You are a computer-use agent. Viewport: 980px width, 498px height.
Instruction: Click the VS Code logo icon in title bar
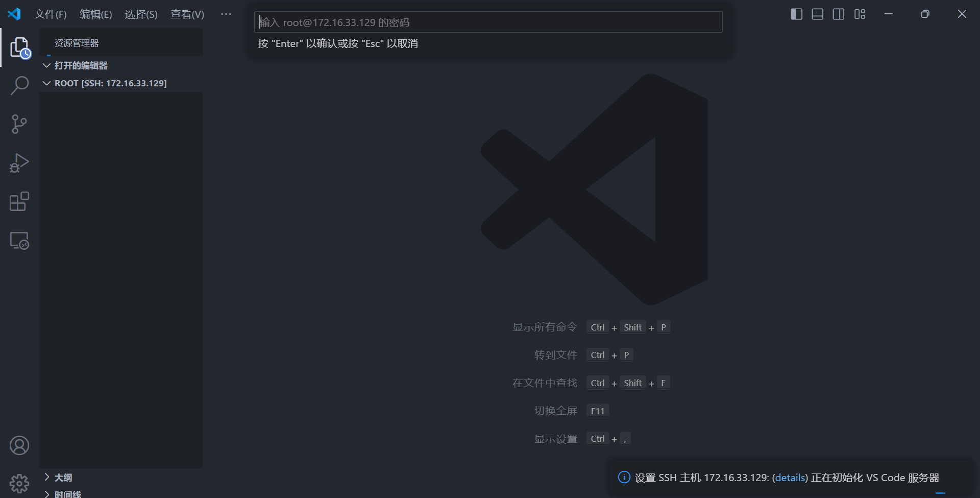click(14, 14)
